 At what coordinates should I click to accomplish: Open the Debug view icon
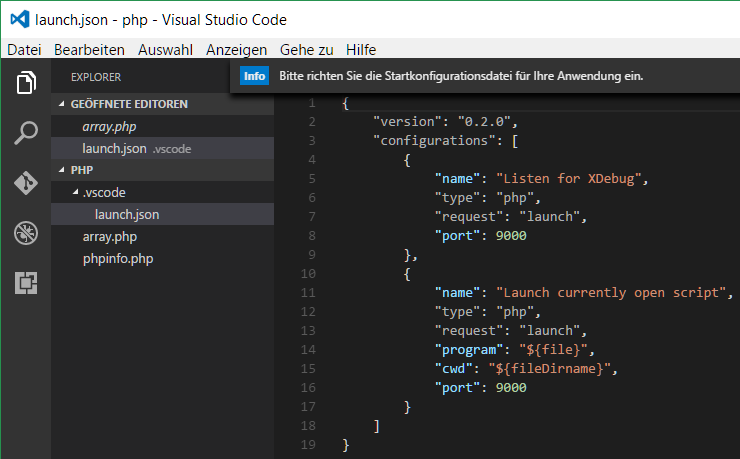point(26,233)
